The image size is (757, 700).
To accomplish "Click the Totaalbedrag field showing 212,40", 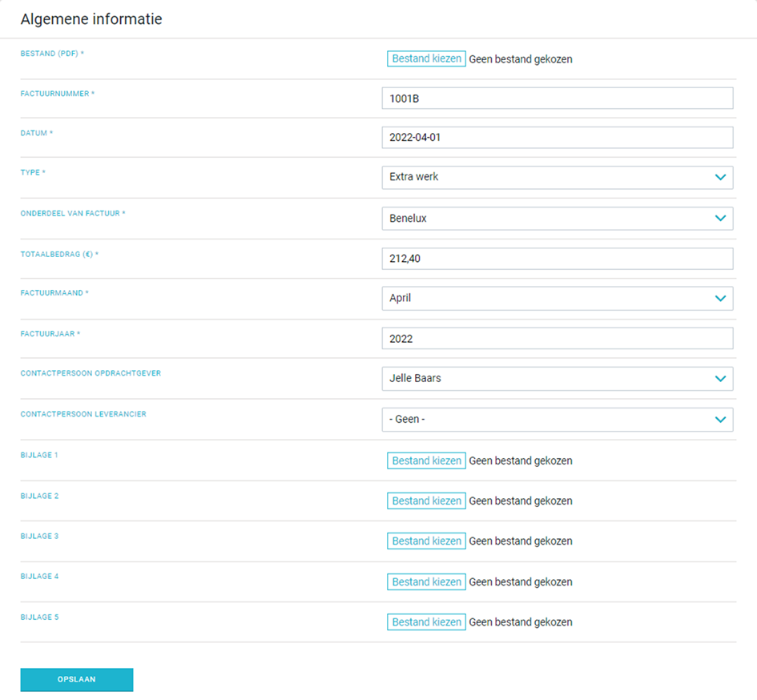I will 557,259.
